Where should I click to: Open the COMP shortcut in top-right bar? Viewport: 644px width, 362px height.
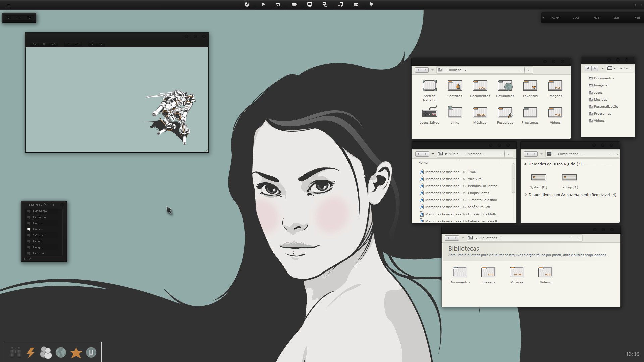(x=556, y=18)
